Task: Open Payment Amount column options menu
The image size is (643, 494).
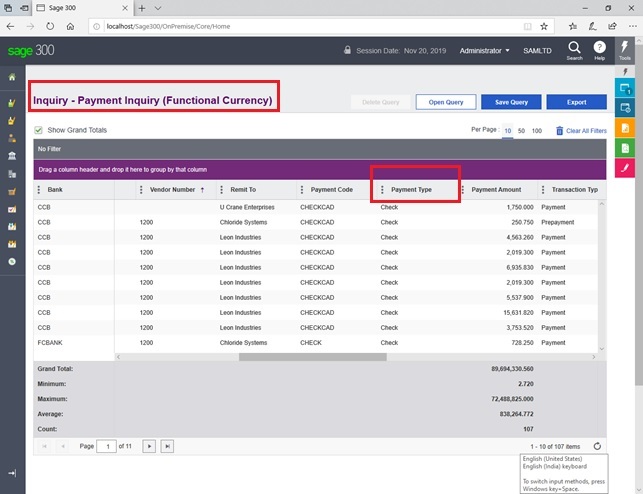Action: pos(463,189)
